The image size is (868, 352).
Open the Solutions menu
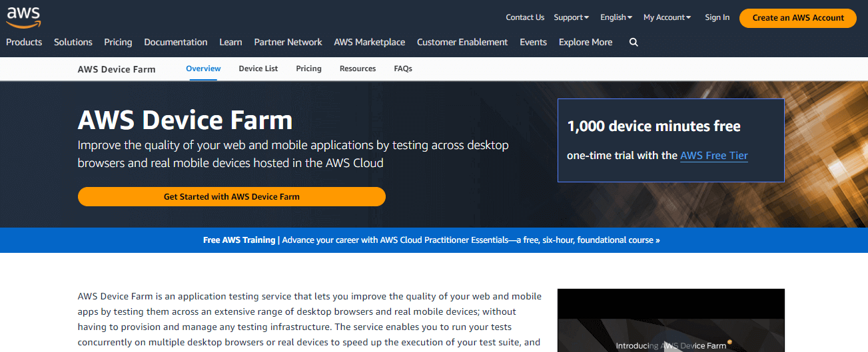[x=73, y=42]
